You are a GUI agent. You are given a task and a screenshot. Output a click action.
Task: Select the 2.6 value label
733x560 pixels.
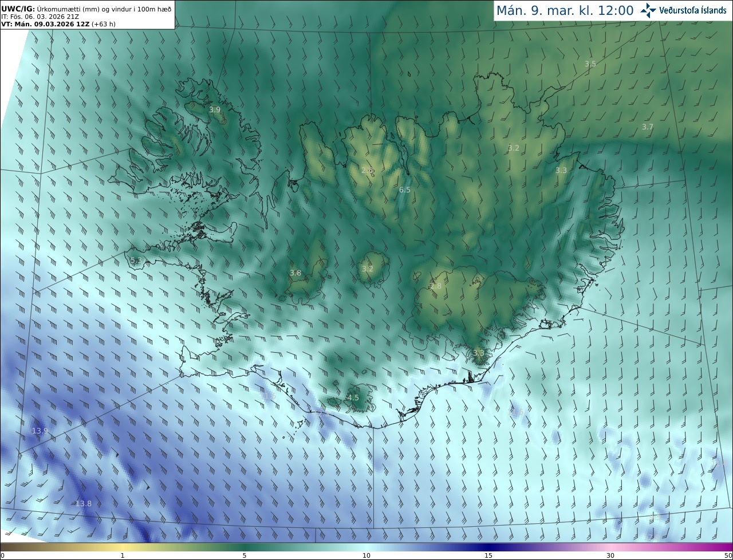[x=367, y=170]
